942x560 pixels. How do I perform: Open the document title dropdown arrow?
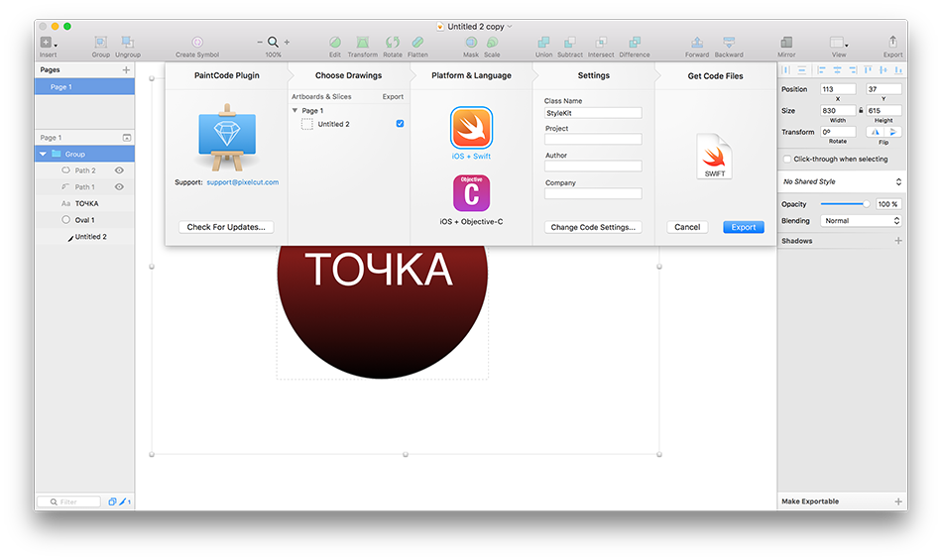[510, 27]
